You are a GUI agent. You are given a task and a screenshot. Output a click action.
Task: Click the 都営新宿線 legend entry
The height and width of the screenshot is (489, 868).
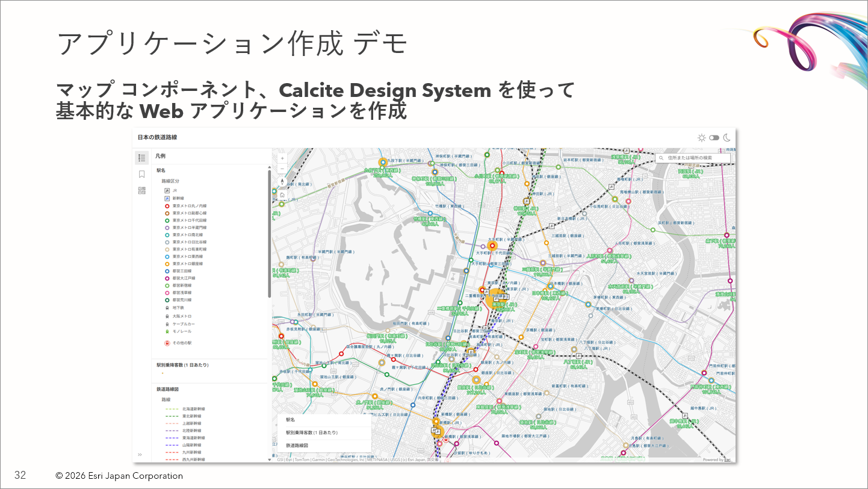tap(178, 285)
